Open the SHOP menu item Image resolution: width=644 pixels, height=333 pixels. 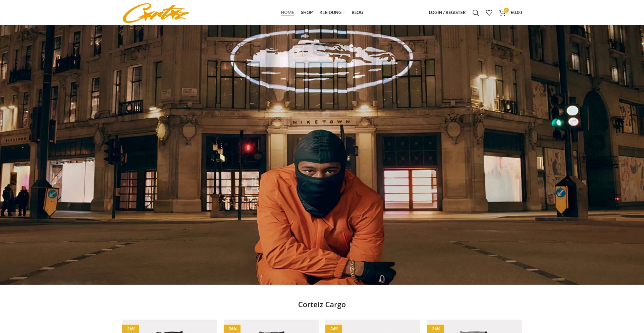[x=307, y=12]
